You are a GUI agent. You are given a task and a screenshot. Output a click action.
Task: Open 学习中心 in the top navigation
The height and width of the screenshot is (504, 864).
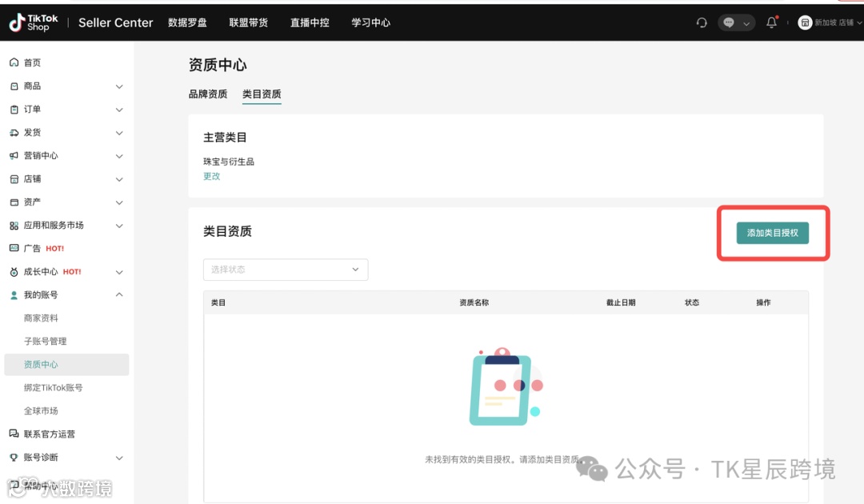(371, 22)
